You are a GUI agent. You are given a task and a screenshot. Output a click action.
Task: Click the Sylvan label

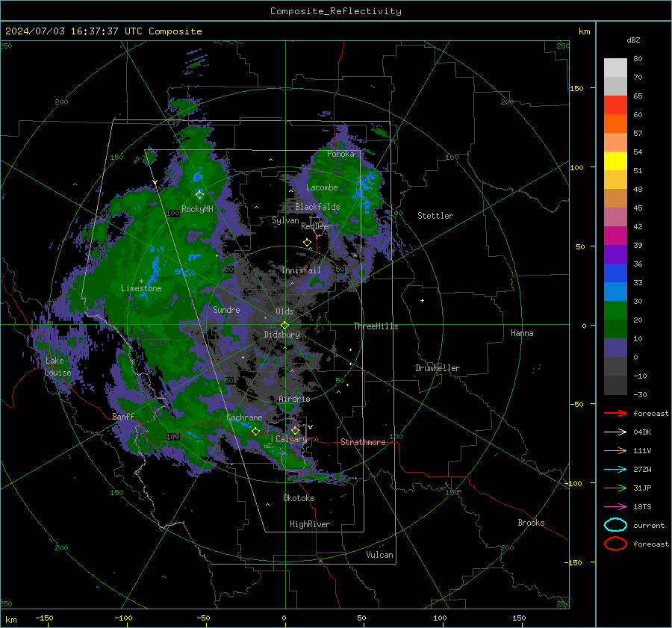(285, 220)
